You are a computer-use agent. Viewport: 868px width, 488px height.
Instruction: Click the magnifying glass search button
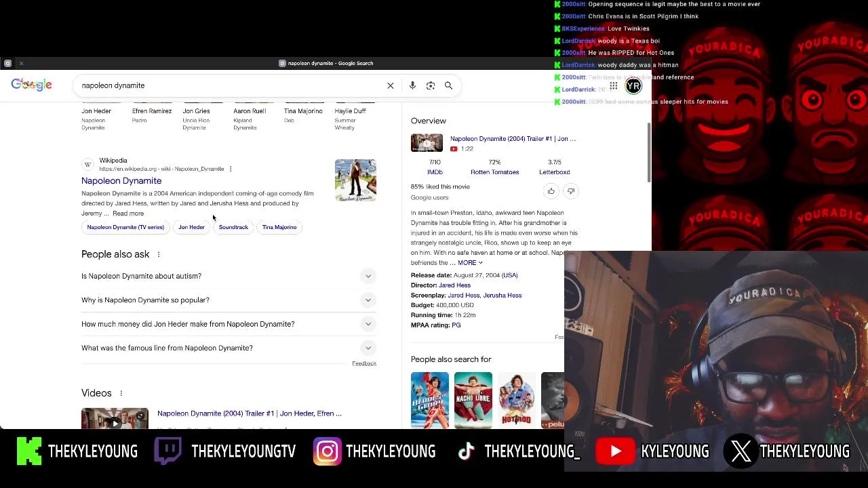pyautogui.click(x=448, y=85)
